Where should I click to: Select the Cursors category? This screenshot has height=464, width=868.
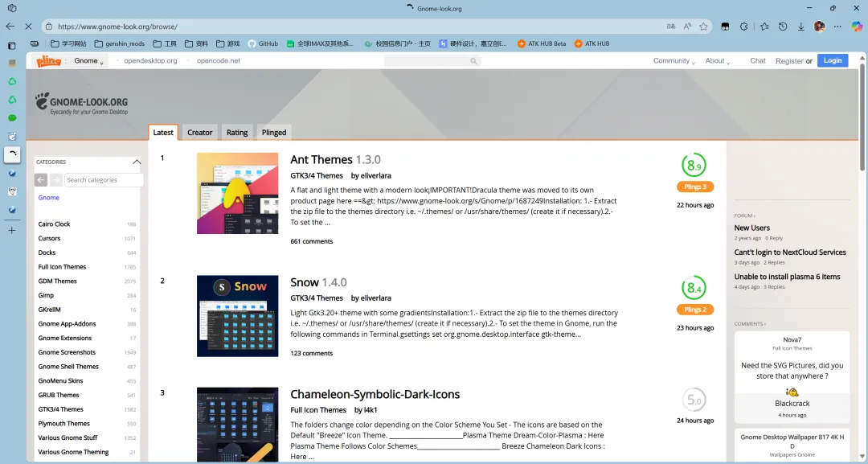click(x=49, y=239)
